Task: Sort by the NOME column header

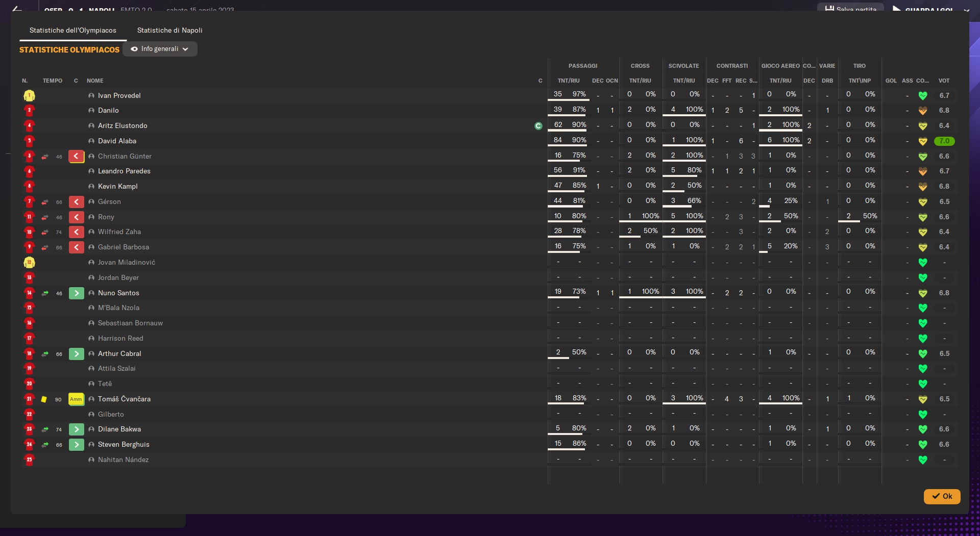Action: tap(95, 81)
